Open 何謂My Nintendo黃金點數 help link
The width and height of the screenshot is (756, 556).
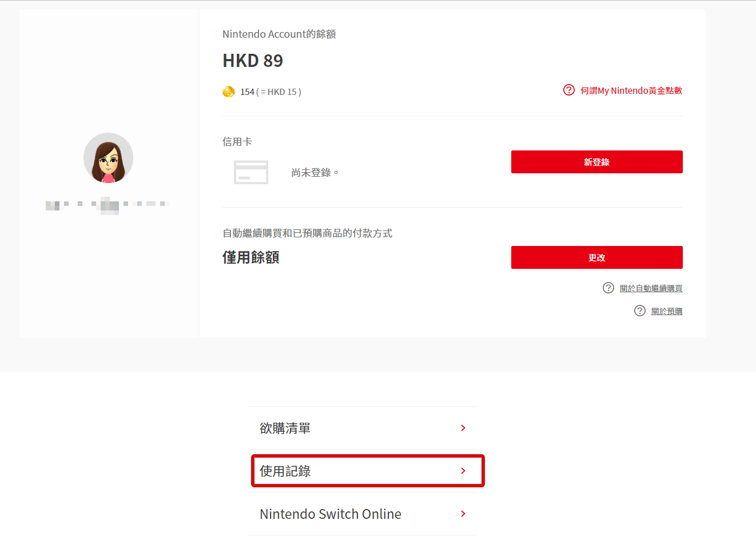pos(631,90)
